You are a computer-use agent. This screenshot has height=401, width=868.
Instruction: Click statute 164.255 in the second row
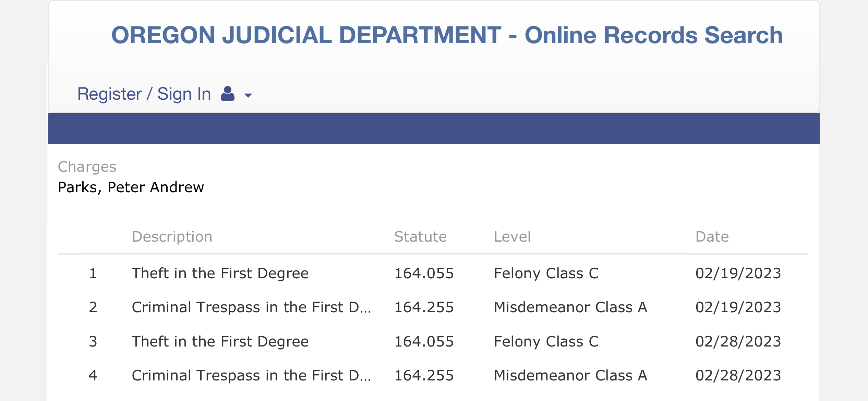coord(424,307)
